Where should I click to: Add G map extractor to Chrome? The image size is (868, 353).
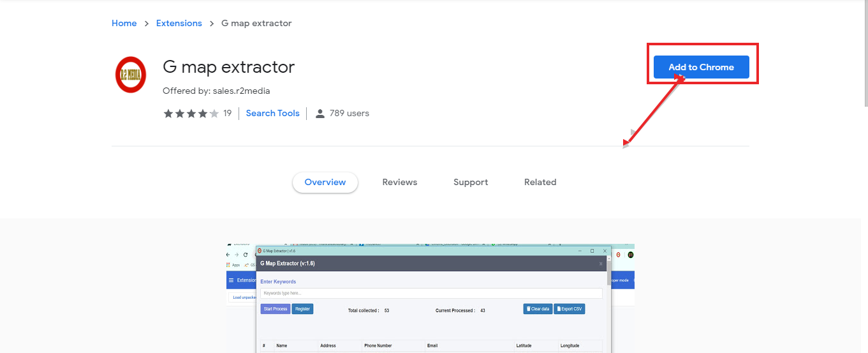701,67
